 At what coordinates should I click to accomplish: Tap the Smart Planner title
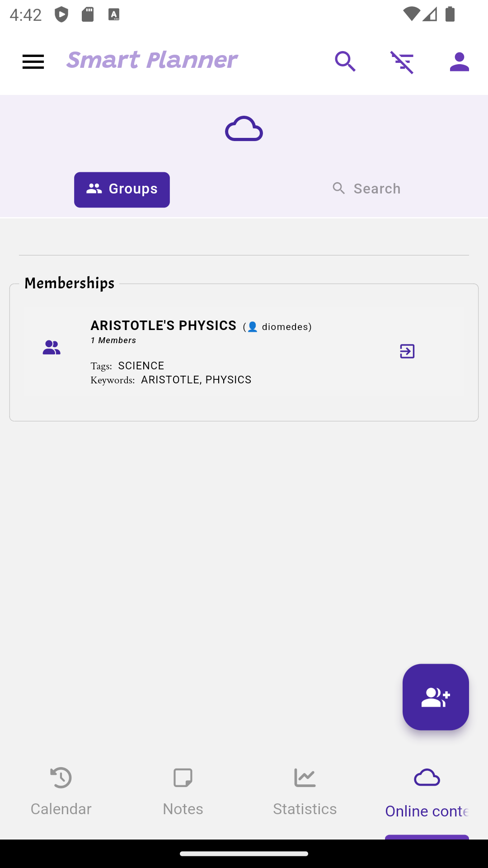152,60
